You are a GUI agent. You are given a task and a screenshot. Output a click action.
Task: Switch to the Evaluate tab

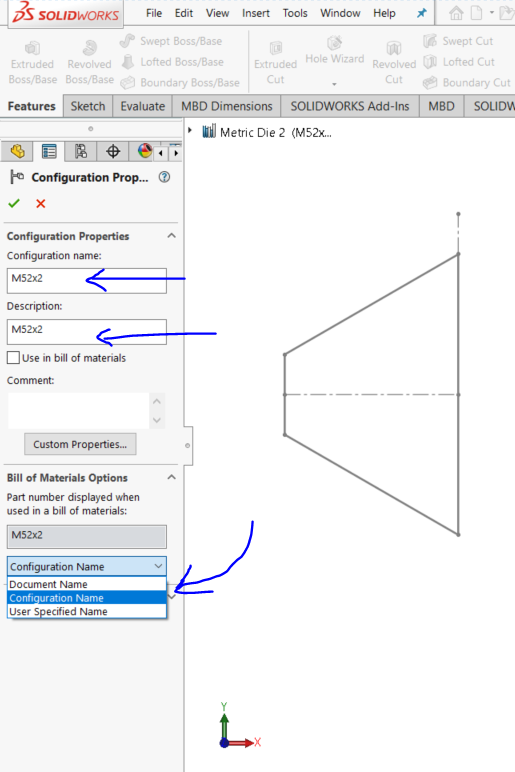coord(143,106)
